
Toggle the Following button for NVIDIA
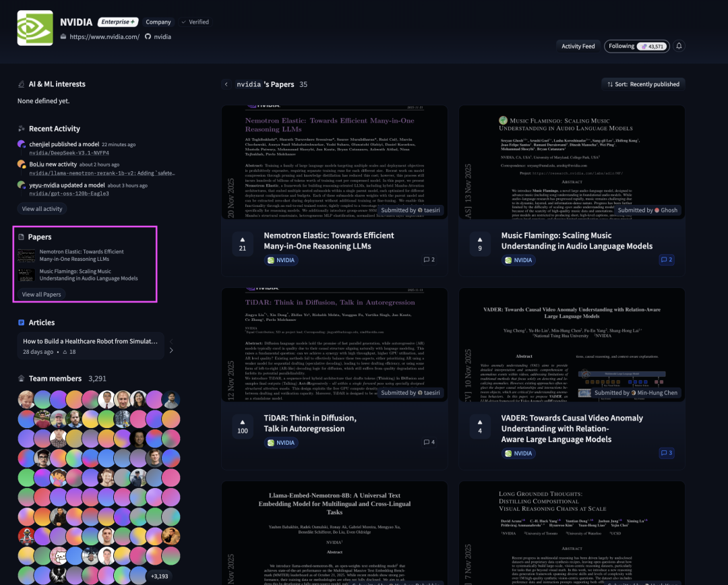(636, 46)
